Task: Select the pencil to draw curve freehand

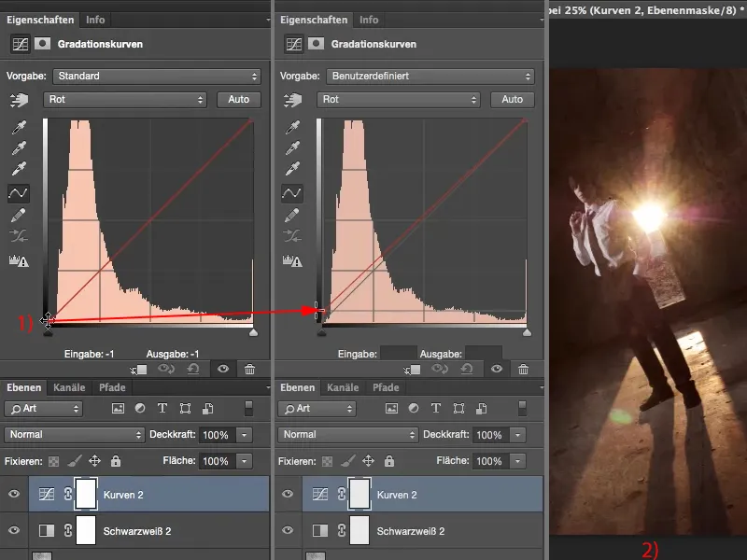Action: pyautogui.click(x=17, y=213)
